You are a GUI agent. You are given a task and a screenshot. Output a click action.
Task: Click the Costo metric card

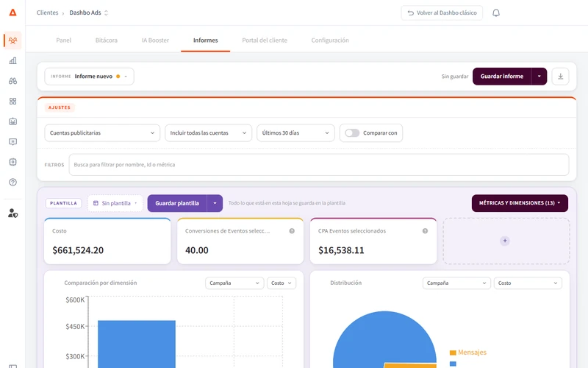pos(107,241)
